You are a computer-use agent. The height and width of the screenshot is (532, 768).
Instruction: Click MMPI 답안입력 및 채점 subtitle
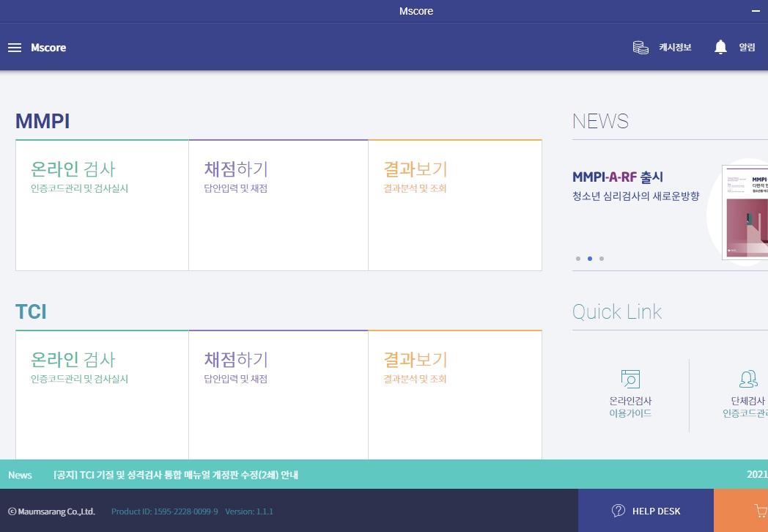coord(235,188)
